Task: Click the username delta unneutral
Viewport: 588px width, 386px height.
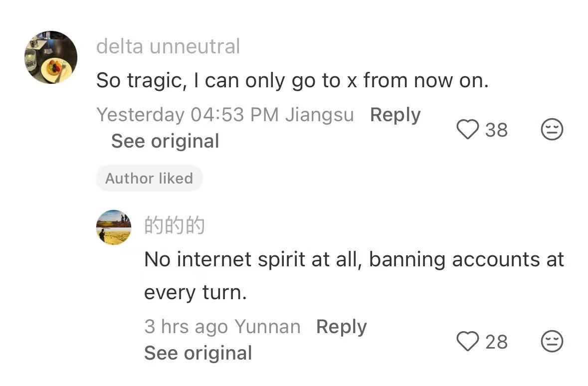Action: pyautogui.click(x=168, y=46)
